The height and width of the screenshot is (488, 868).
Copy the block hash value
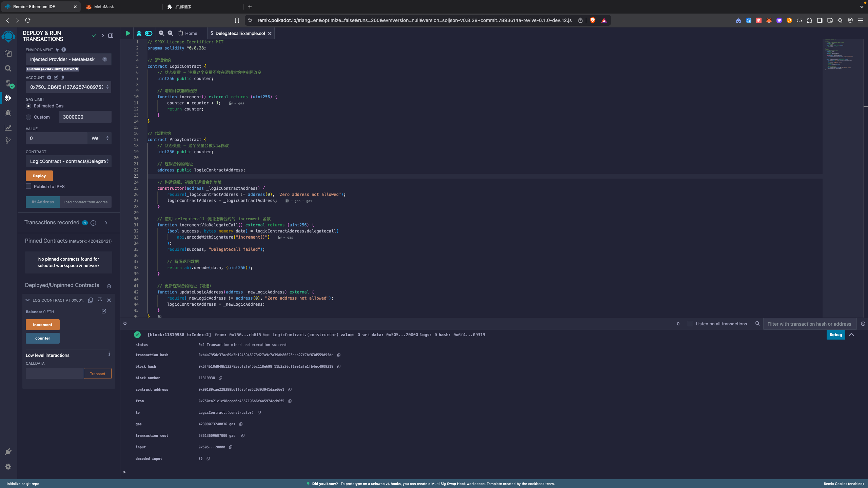tap(339, 366)
